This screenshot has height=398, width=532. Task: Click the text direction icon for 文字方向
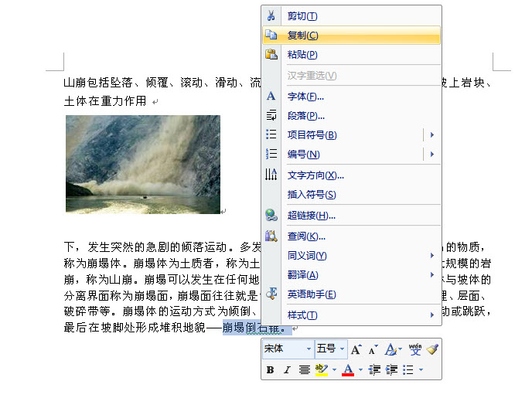coord(271,175)
